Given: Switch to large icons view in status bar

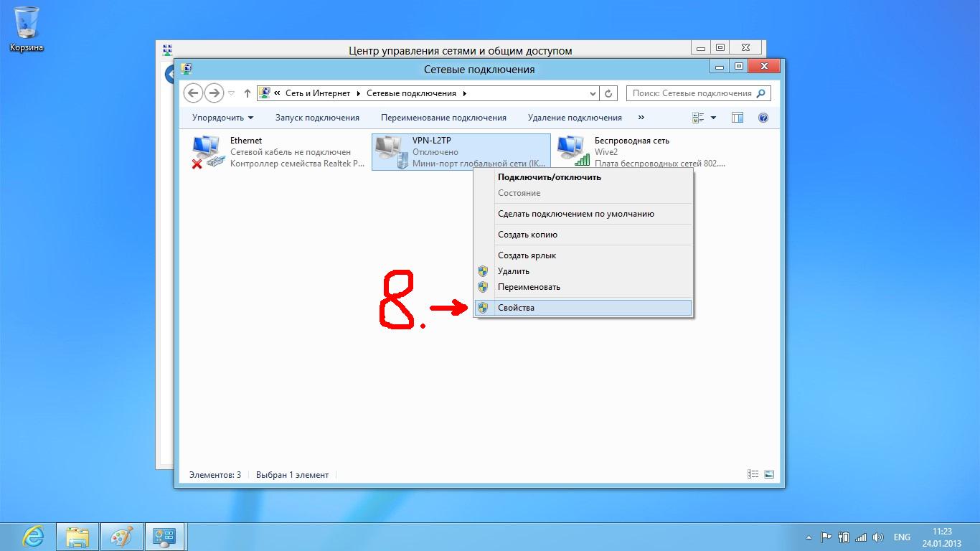Looking at the screenshot, I should [769, 474].
